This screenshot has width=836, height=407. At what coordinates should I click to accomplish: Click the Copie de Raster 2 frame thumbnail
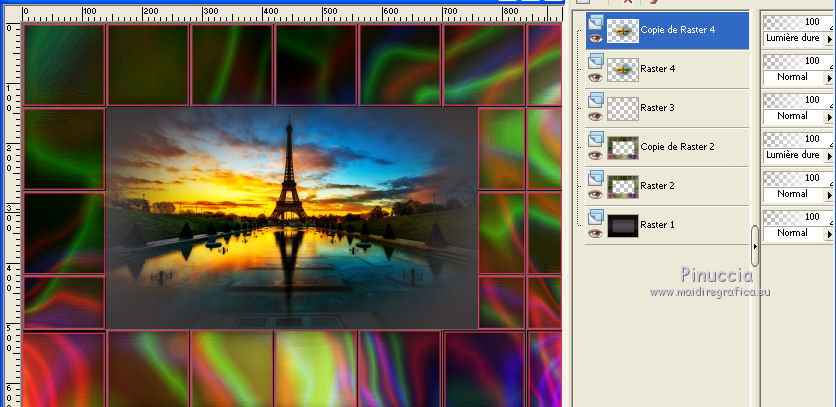tap(623, 148)
